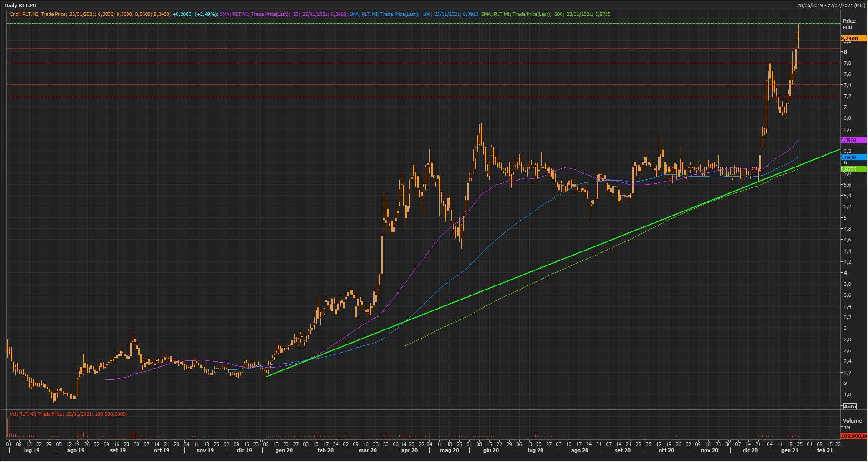Click the "ott 20" month label
The image size is (868, 462).
tap(666, 450)
